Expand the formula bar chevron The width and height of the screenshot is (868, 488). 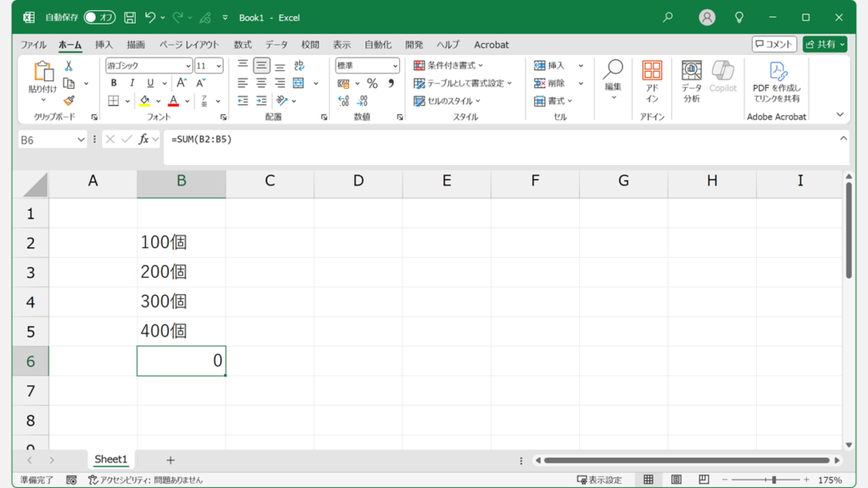(843, 138)
